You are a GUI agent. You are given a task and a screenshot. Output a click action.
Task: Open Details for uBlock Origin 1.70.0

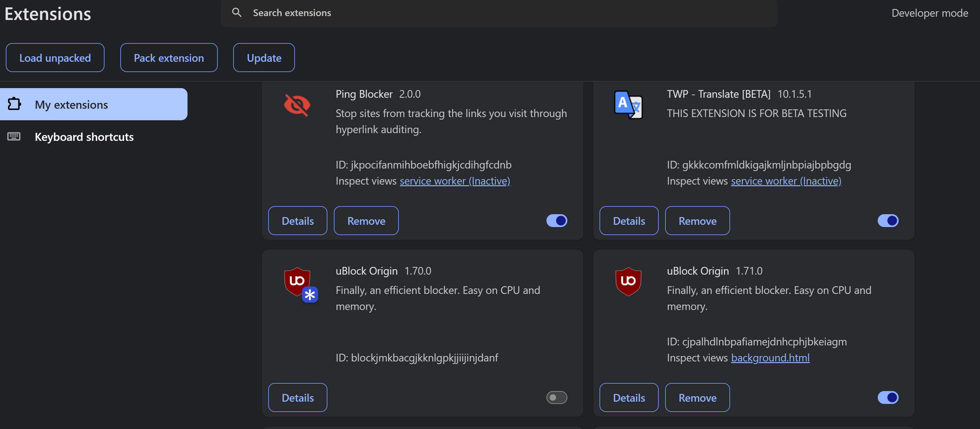298,397
